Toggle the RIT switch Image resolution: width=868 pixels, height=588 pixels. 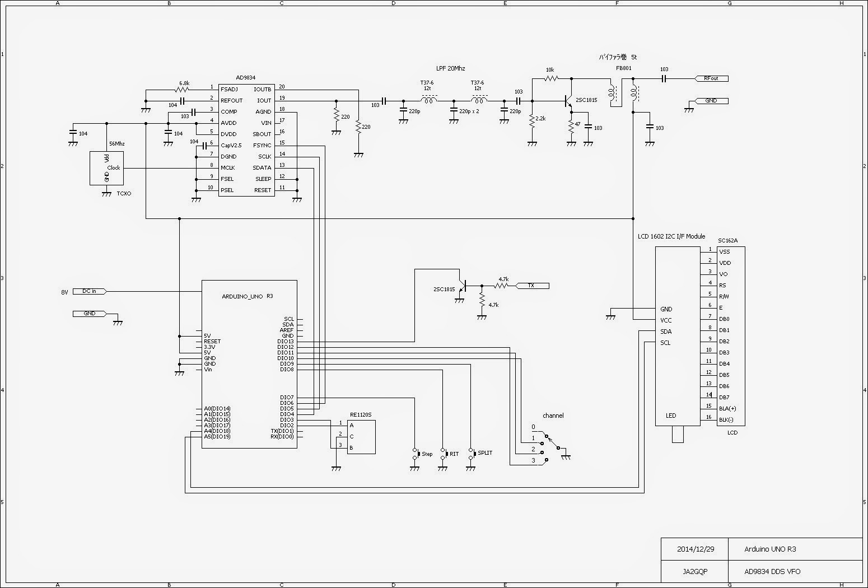pos(444,452)
